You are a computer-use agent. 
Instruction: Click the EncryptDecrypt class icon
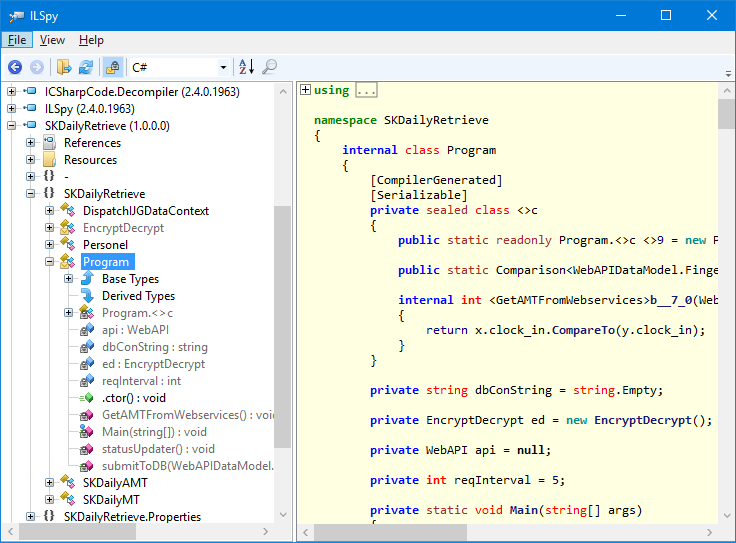click(x=68, y=228)
